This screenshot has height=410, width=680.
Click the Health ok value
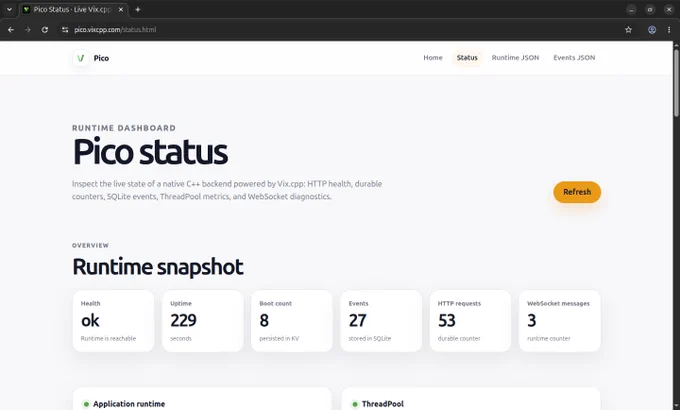pyautogui.click(x=90, y=321)
